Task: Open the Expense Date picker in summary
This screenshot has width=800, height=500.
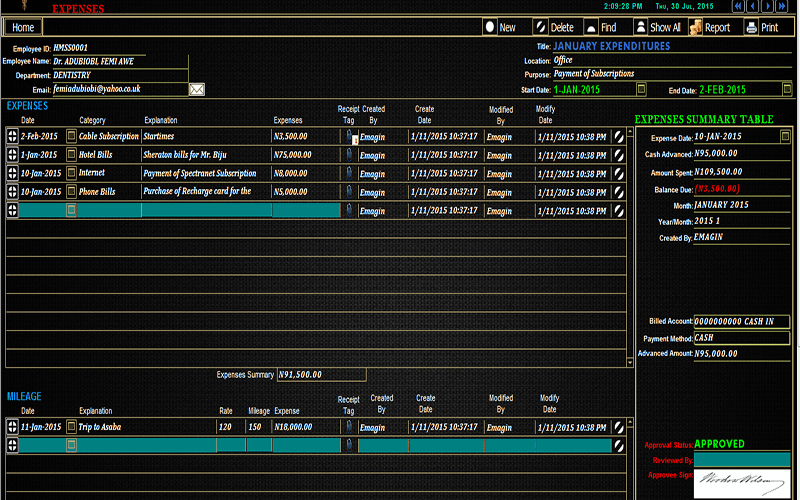Action: 784,136
